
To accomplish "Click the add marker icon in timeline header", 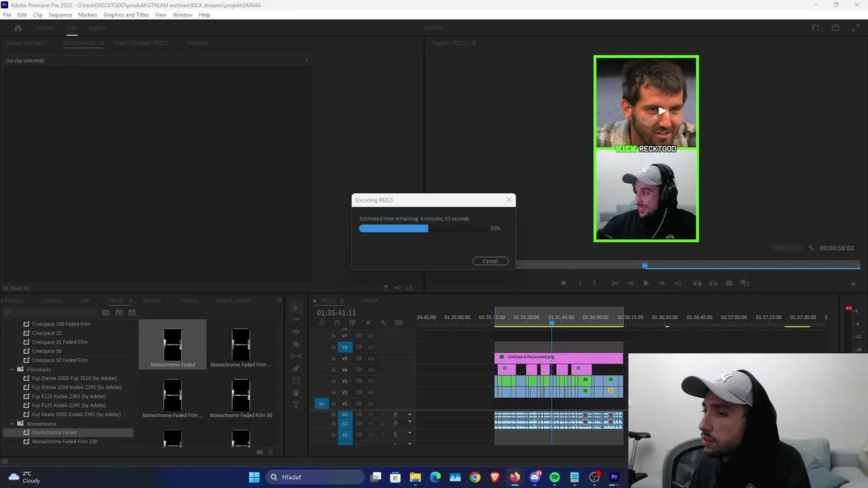I will point(368,323).
